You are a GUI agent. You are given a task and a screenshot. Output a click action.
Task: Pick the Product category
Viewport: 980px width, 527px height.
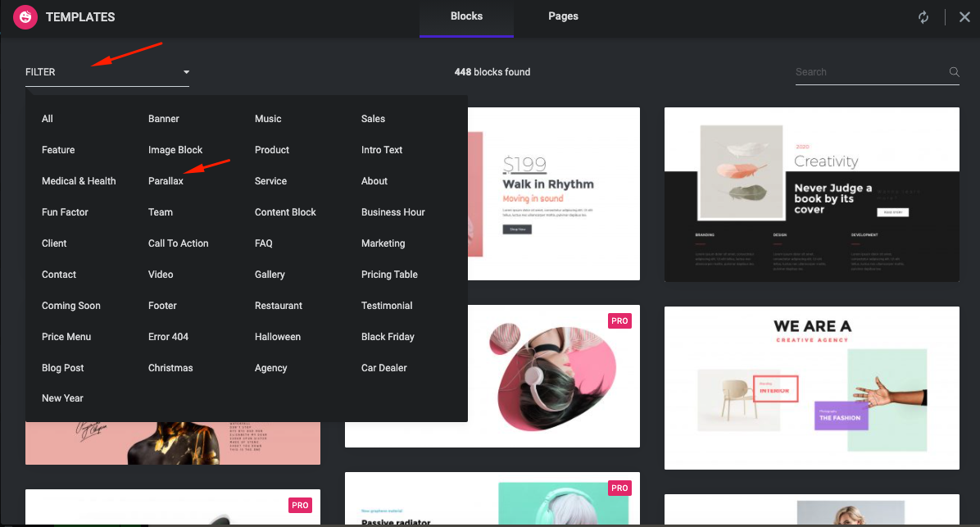[272, 150]
